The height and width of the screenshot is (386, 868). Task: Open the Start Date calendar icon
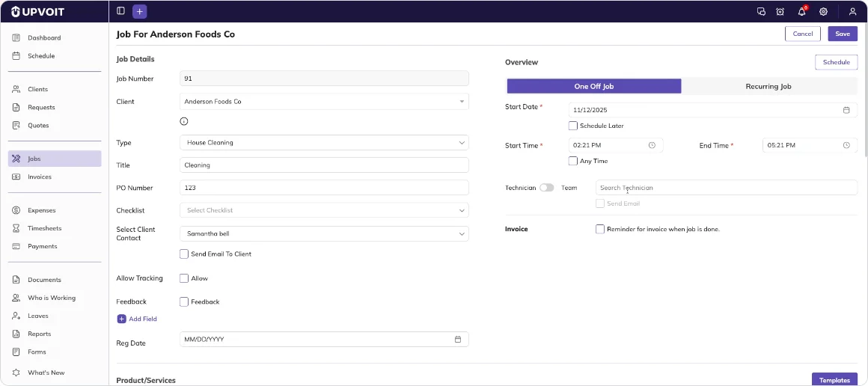[x=846, y=110]
